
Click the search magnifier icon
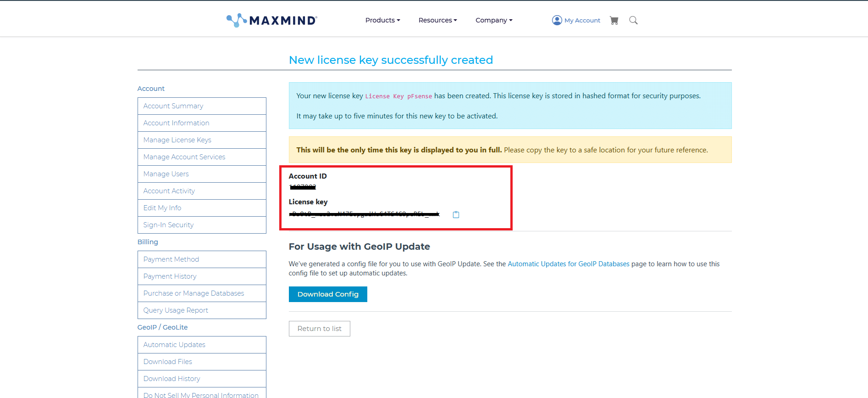633,20
